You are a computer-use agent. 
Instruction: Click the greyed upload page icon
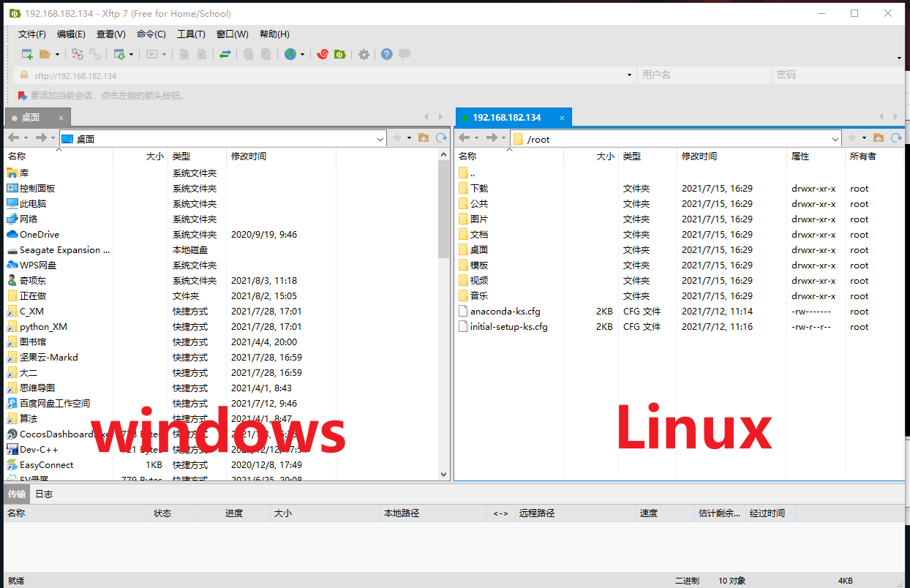tap(184, 54)
